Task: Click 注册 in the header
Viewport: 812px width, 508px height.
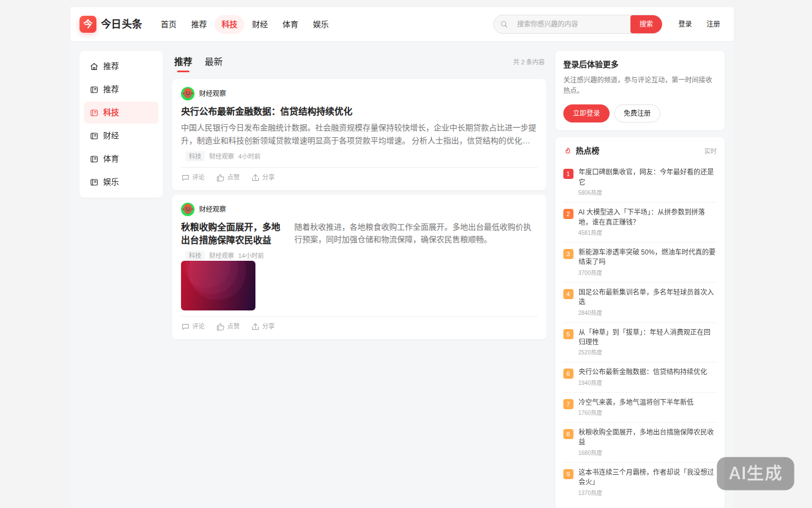Action: click(x=713, y=24)
